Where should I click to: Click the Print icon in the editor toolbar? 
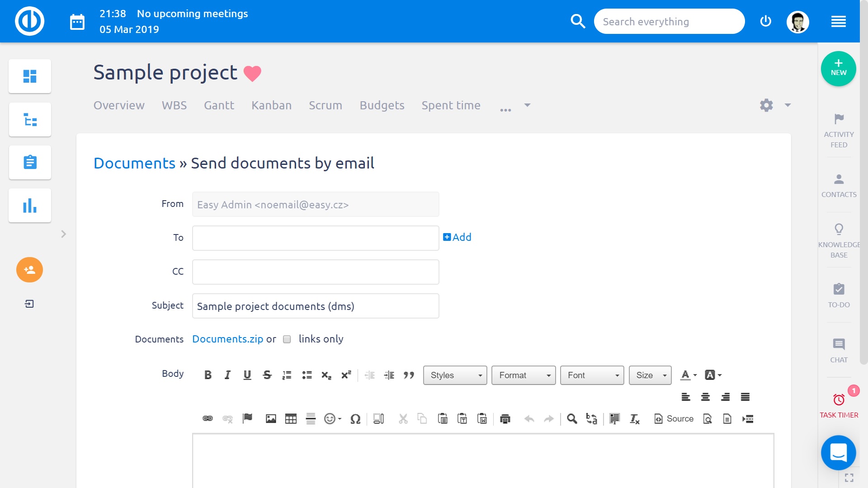click(505, 418)
